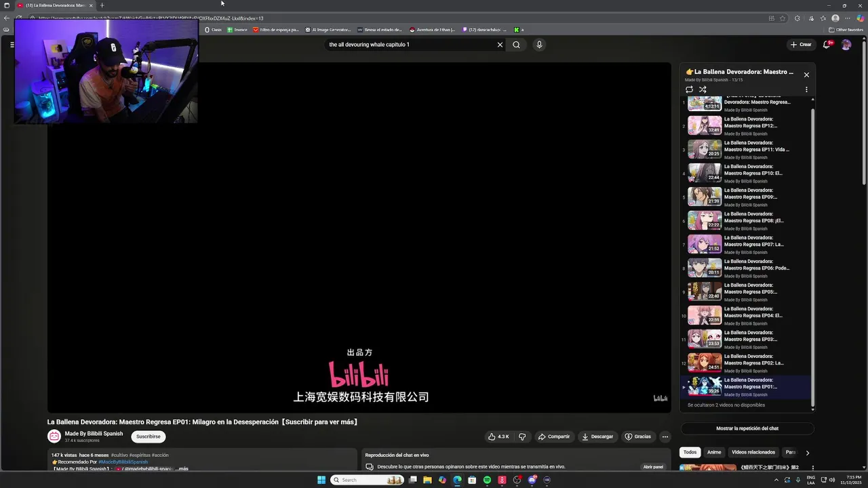Click the #MadeByBilibiliSpanish hashtag
Viewport: 868px width, 488px height.
point(123,462)
